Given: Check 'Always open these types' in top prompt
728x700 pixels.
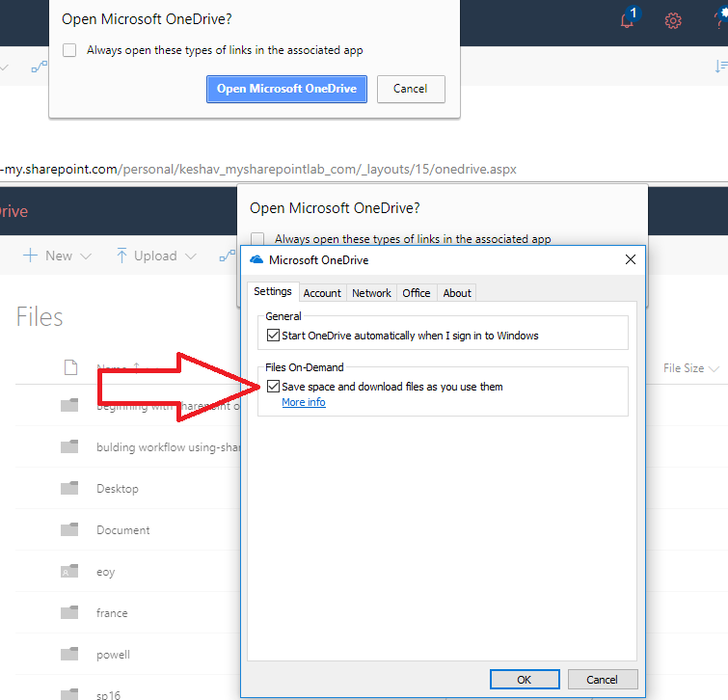Looking at the screenshot, I should click(69, 50).
